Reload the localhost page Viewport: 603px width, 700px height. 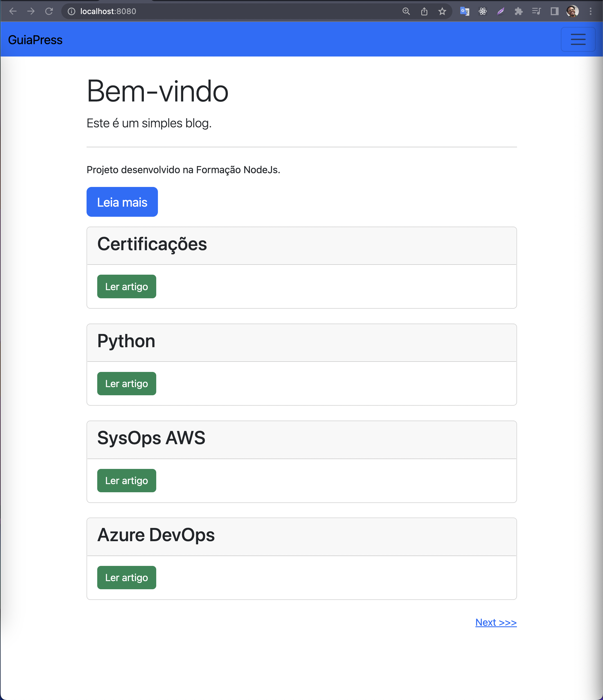[x=49, y=11]
